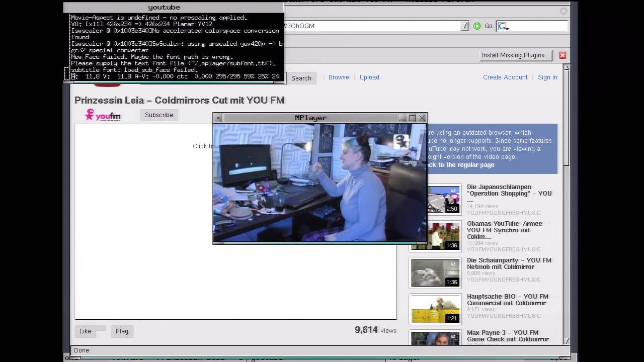Image resolution: width=644 pixels, height=362 pixels.
Task: Click page scrollbar up arrow
Action: pyautogui.click(x=567, y=67)
